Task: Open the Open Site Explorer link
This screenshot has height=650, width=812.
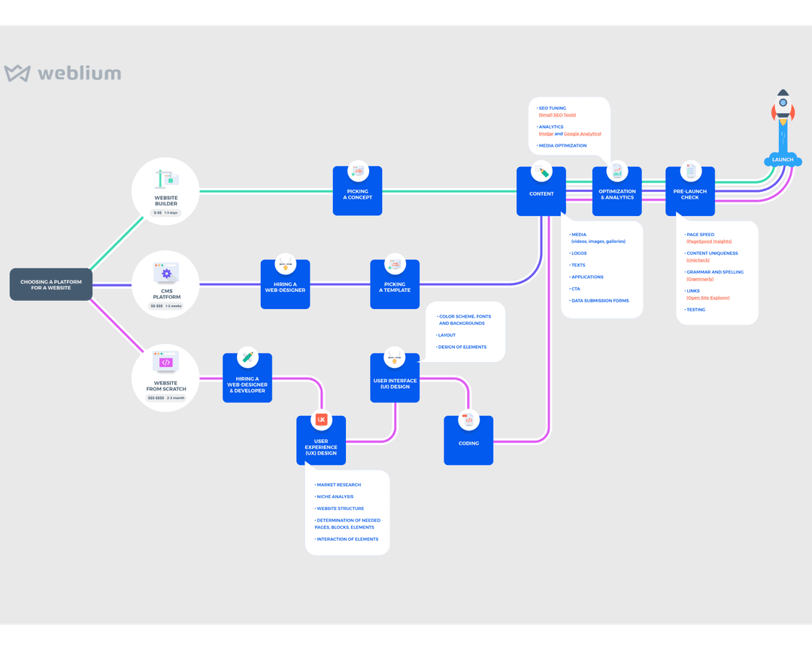Action: click(707, 298)
